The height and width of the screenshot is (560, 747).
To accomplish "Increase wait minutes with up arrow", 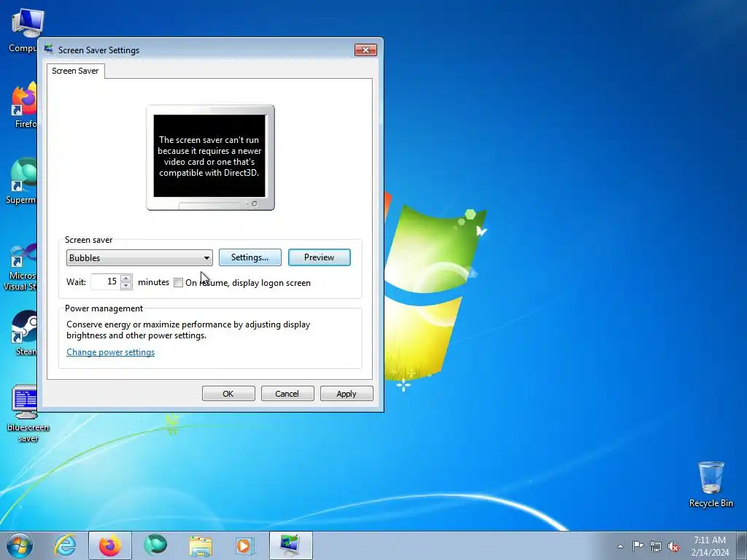I will (x=125, y=278).
